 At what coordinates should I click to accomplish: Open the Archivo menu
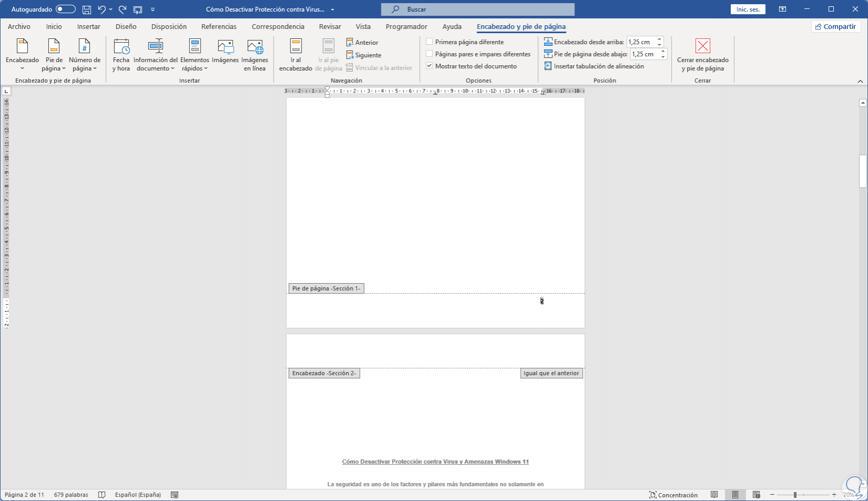click(19, 26)
